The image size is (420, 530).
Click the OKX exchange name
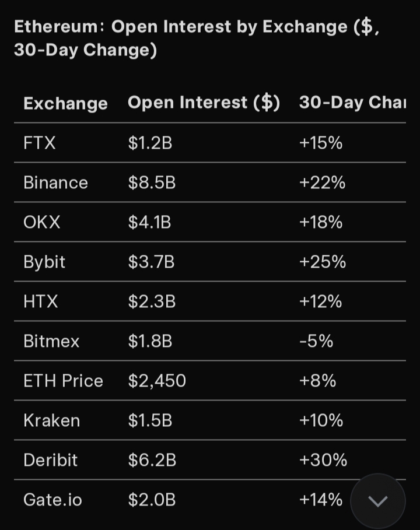click(x=41, y=222)
